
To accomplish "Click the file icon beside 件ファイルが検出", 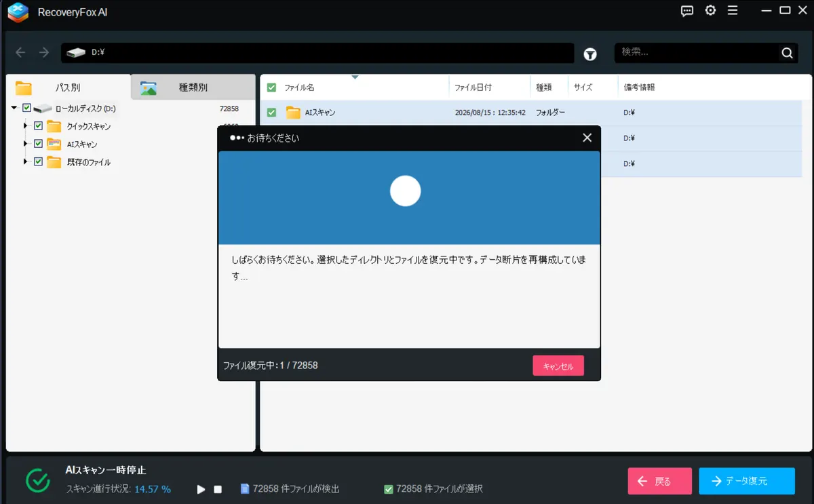I will [245, 488].
